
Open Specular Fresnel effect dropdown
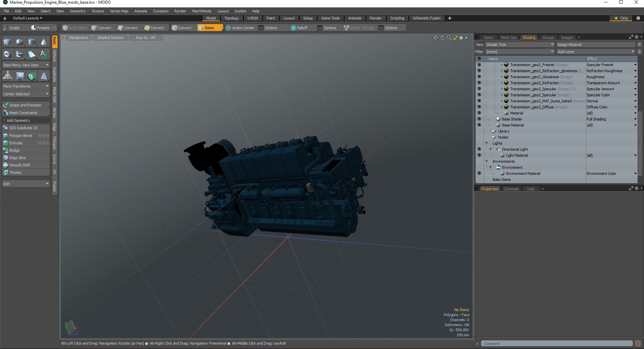tap(635, 65)
